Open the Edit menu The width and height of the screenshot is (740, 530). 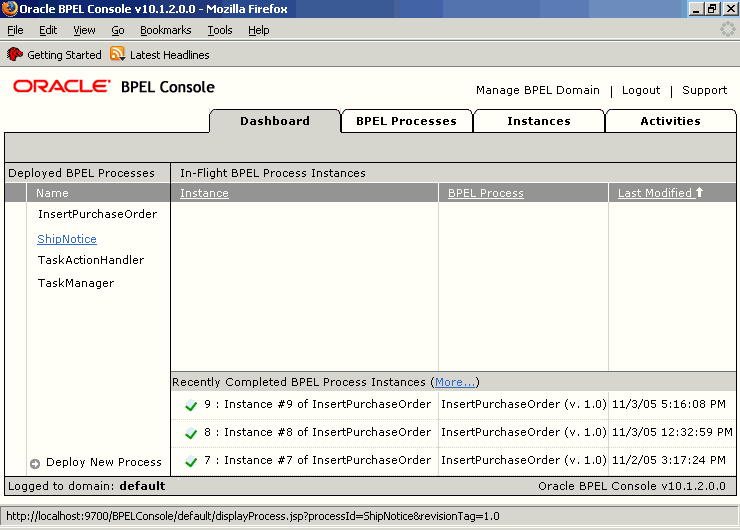48,30
